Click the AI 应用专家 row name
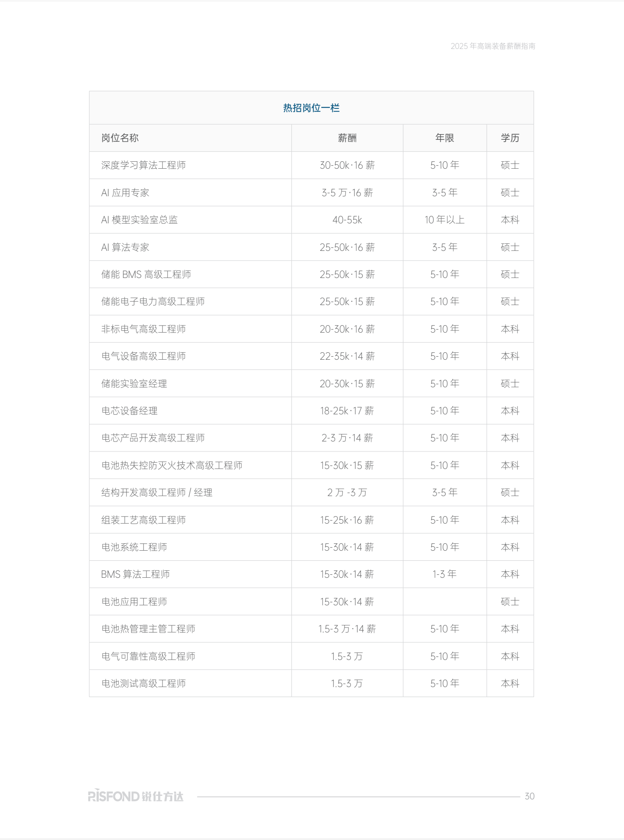624x840 pixels. pyautogui.click(x=125, y=193)
